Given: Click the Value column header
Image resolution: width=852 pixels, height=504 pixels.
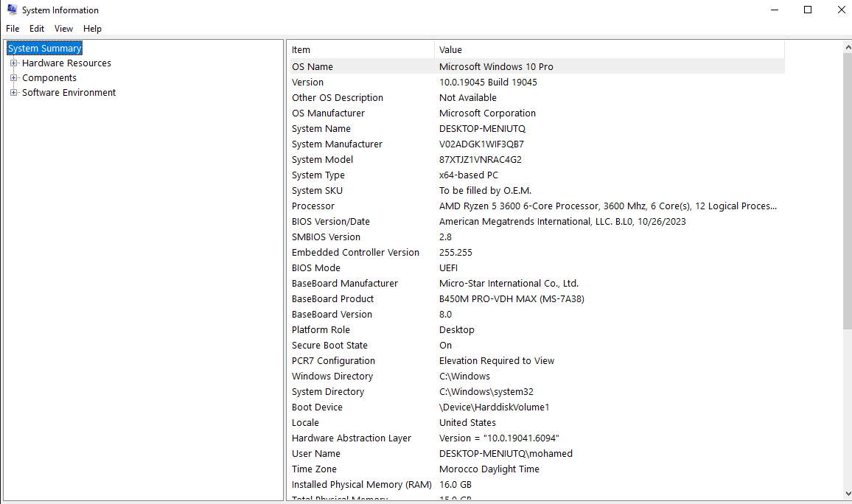Looking at the screenshot, I should pyautogui.click(x=610, y=50).
